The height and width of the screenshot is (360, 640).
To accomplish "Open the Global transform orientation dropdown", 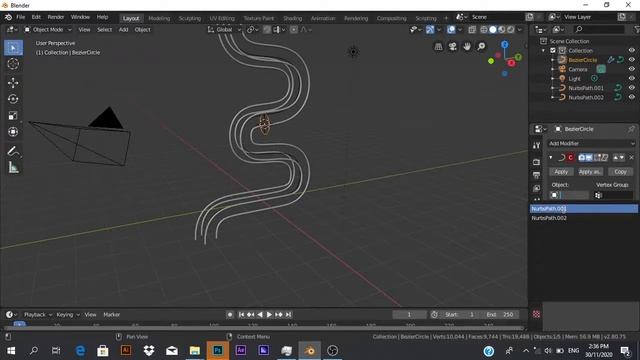I will click(x=224, y=30).
